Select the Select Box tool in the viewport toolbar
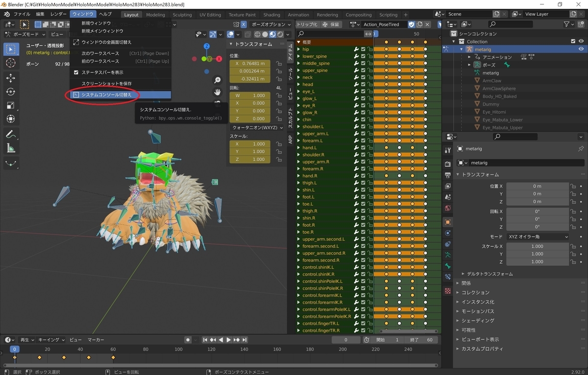The height and width of the screenshot is (375, 588). [11, 49]
